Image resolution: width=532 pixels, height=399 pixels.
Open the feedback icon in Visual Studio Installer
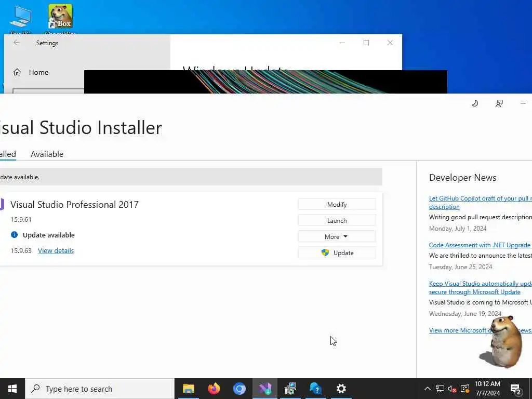499,103
